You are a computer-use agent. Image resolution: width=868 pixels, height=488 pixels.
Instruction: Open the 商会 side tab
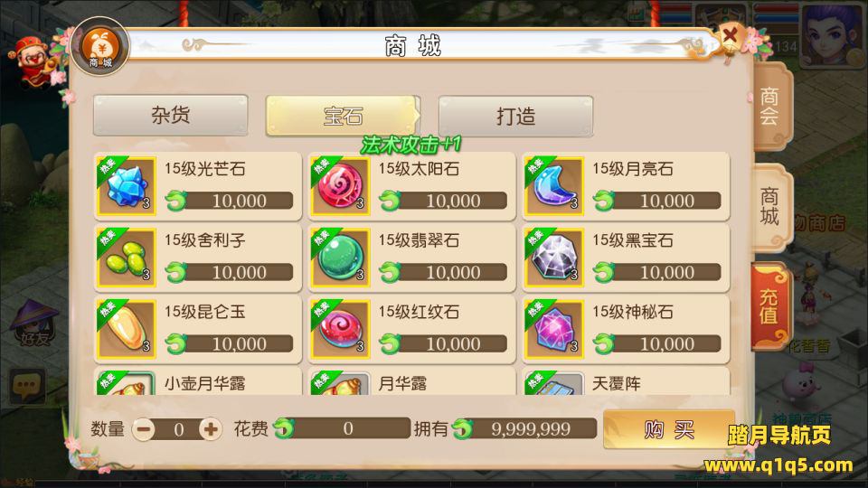(770, 106)
